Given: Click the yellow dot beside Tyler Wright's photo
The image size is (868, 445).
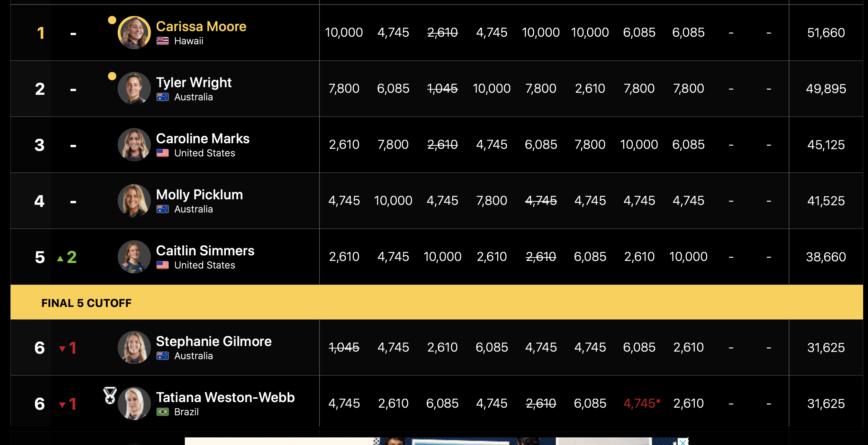Looking at the screenshot, I should (112, 76).
